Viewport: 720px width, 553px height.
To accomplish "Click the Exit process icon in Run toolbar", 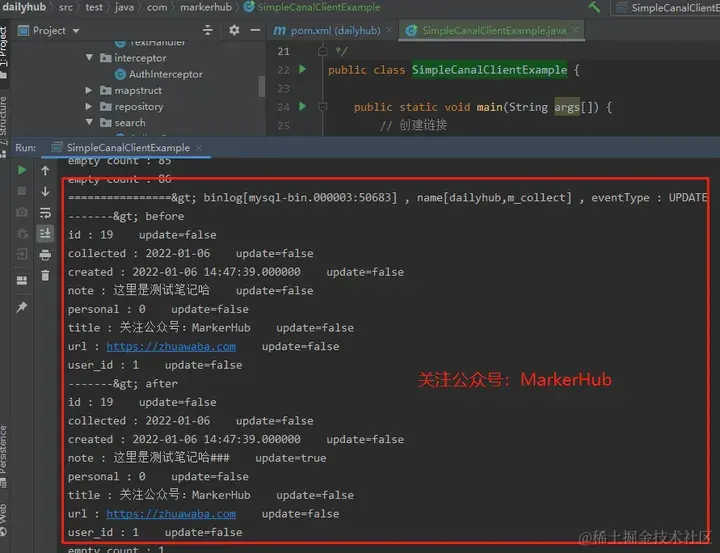I will tap(22, 254).
